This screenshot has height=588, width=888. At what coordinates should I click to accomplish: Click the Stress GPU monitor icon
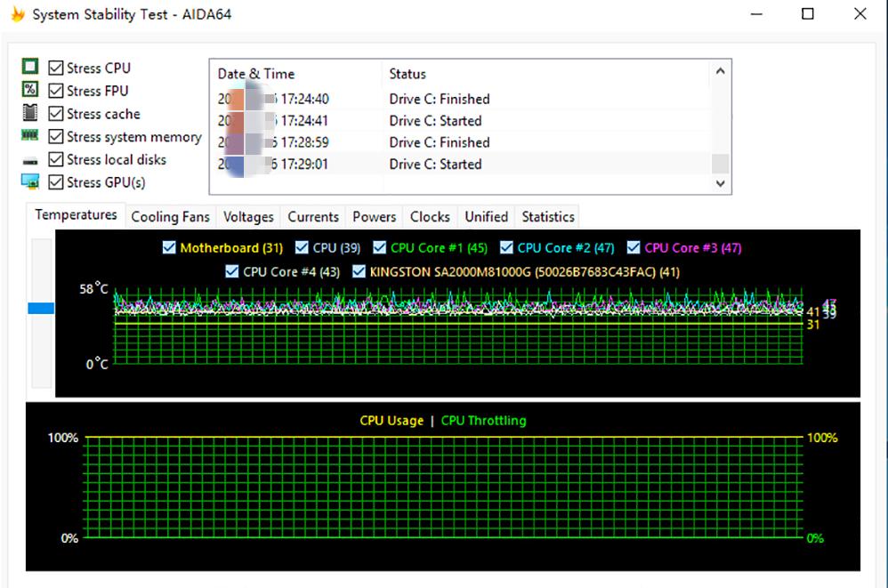[x=29, y=182]
